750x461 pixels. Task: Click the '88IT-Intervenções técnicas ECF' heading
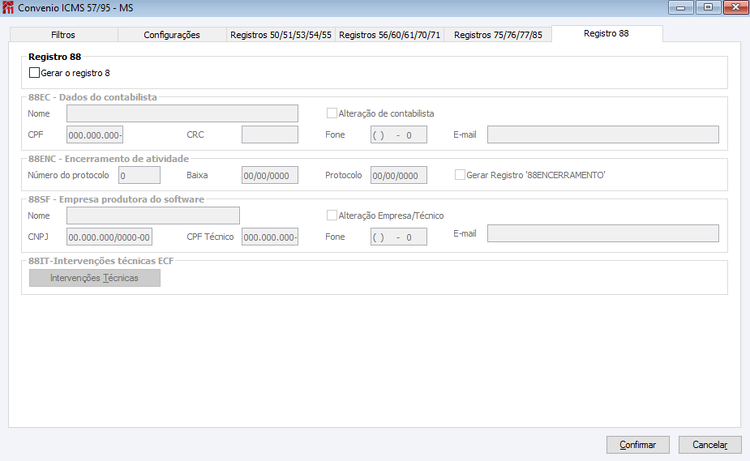(x=101, y=261)
